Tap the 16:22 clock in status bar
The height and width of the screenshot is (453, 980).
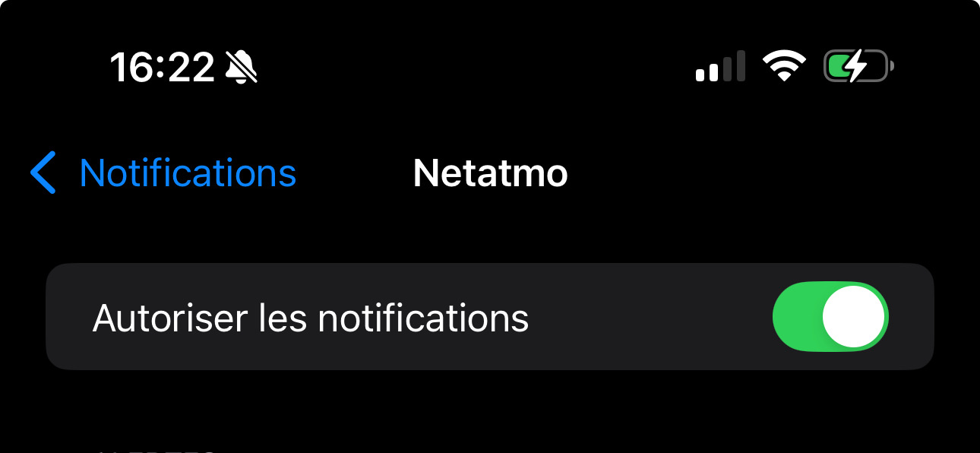pos(163,68)
